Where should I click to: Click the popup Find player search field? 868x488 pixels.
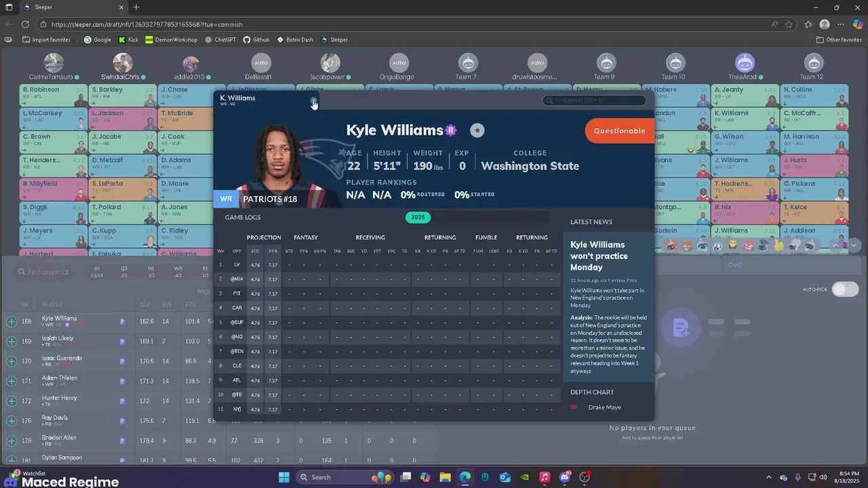pyautogui.click(x=594, y=100)
